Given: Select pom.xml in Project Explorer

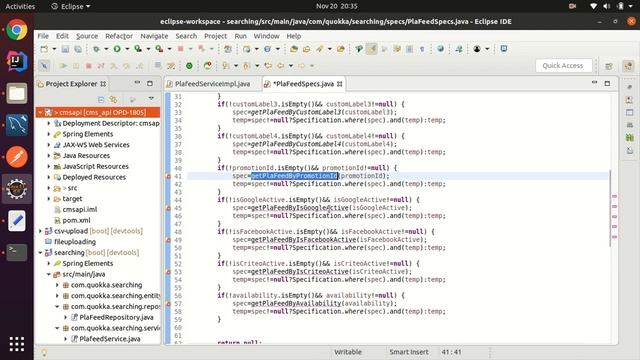Looking at the screenshot, I should coord(76,220).
